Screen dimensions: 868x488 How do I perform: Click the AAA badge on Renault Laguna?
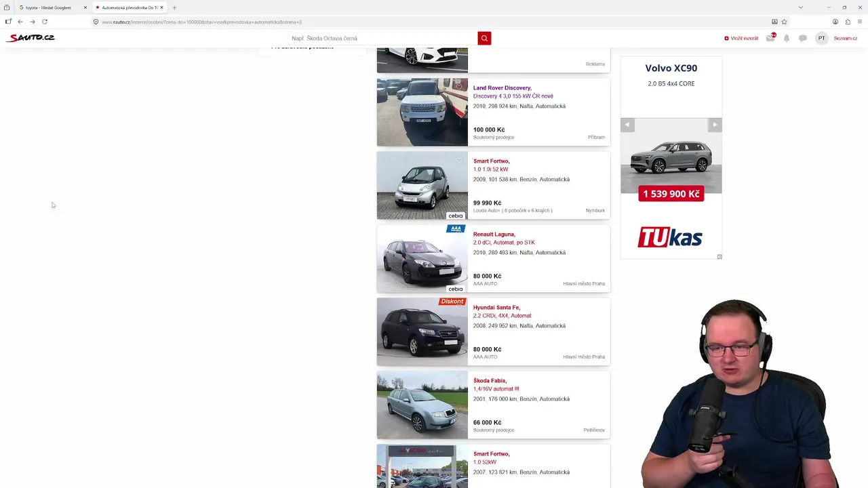coord(456,228)
